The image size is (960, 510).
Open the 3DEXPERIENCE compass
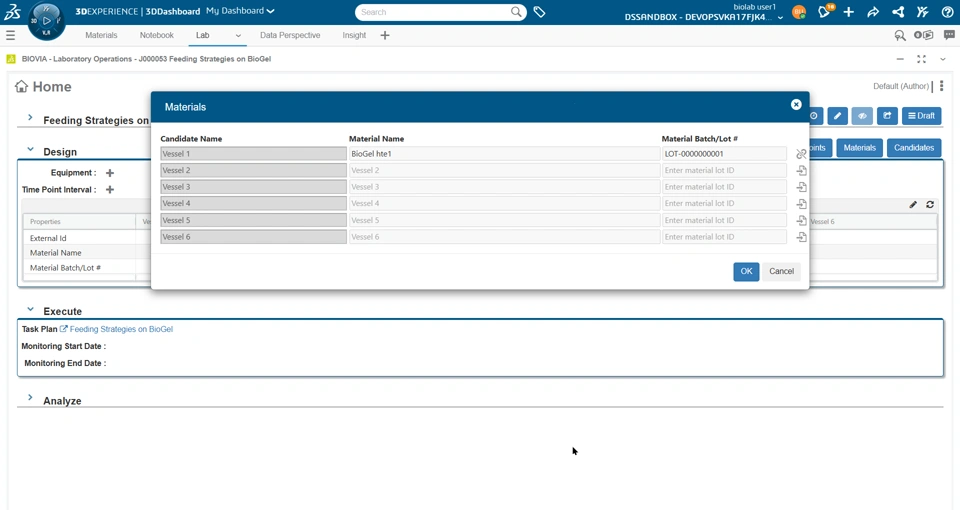click(x=47, y=21)
